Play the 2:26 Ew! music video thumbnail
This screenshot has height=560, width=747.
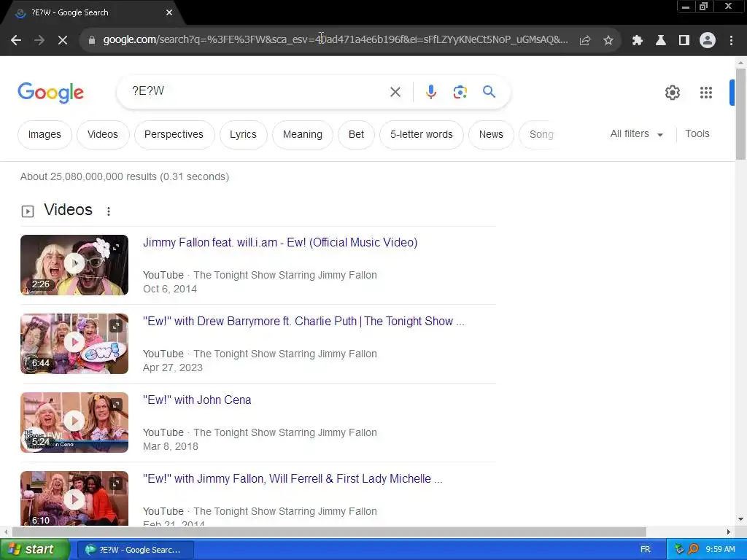click(74, 265)
